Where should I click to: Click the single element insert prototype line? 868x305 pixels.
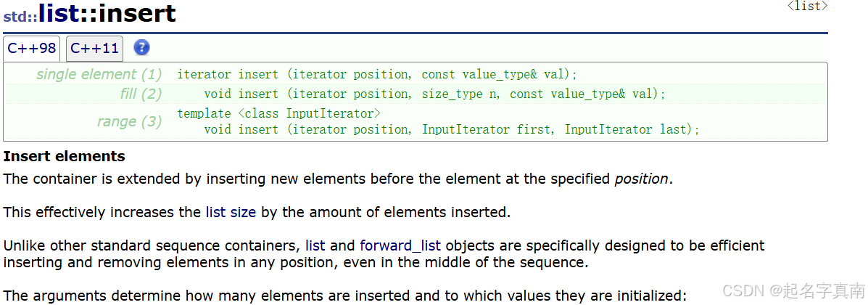pyautogui.click(x=377, y=74)
